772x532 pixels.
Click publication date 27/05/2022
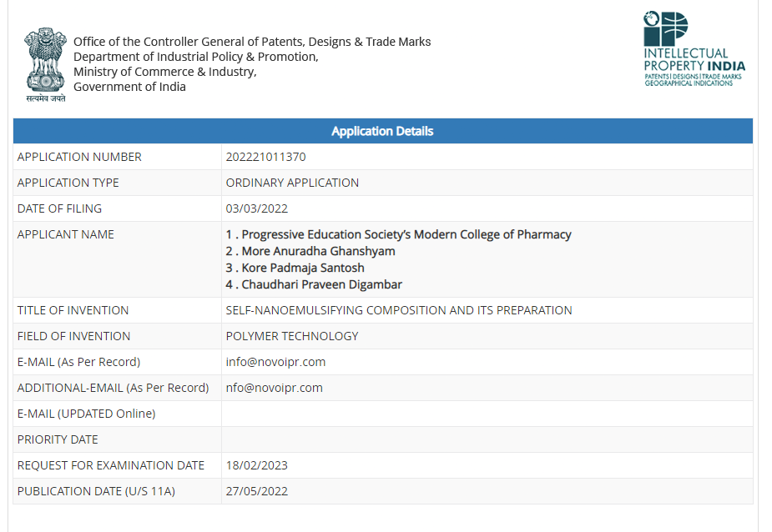(x=257, y=491)
